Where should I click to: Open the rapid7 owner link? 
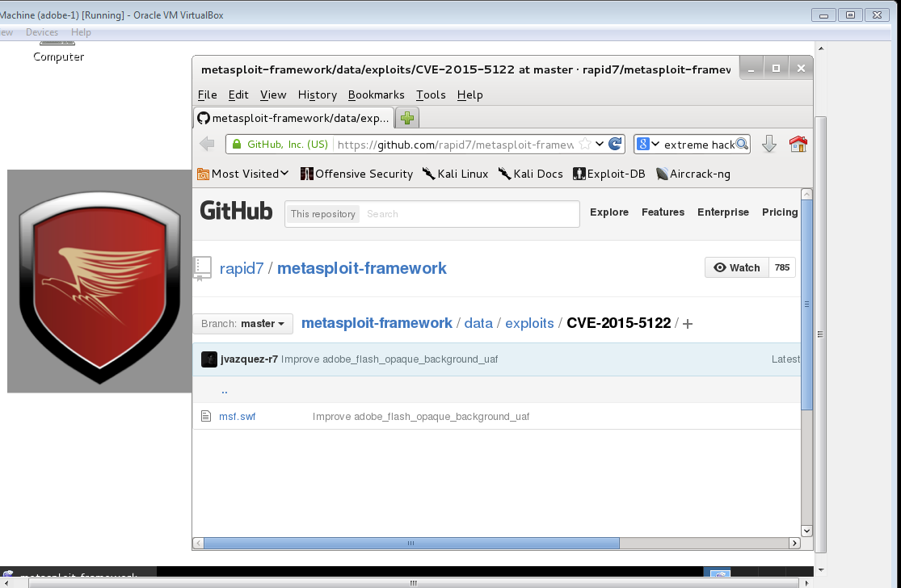[x=242, y=268]
